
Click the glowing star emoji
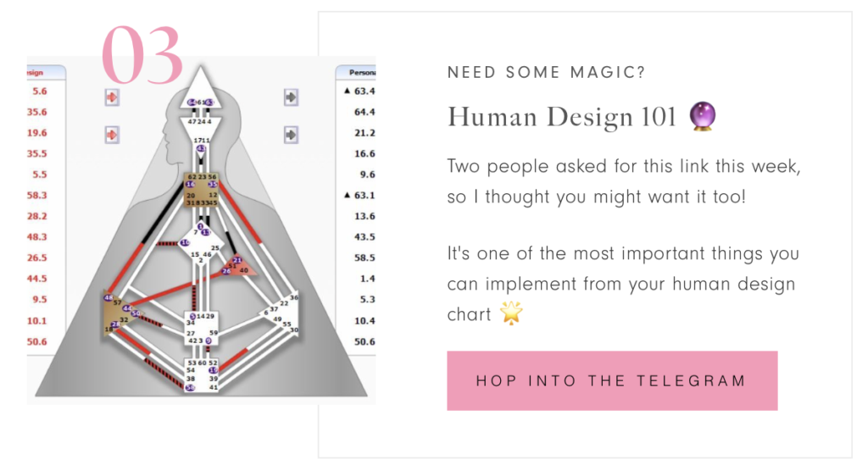511,313
